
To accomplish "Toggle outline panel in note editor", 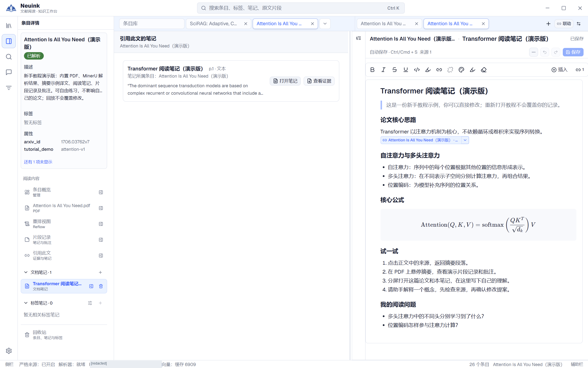I will pyautogui.click(x=359, y=38).
